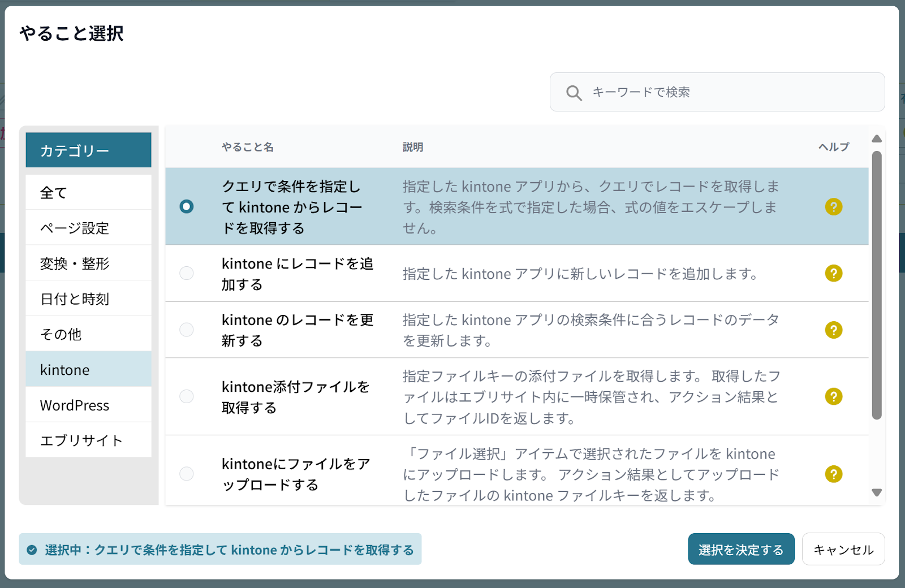Click the checkmark icon in 選択中 banner
This screenshot has height=588, width=905.
[32, 550]
